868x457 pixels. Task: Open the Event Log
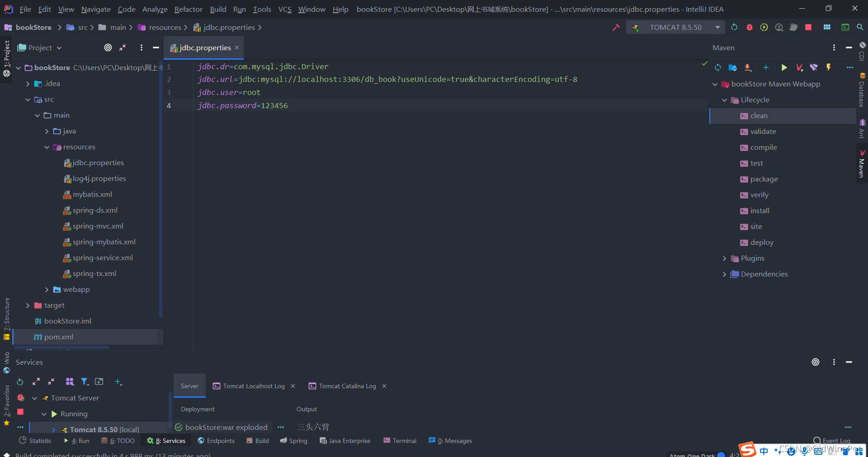[831, 441]
